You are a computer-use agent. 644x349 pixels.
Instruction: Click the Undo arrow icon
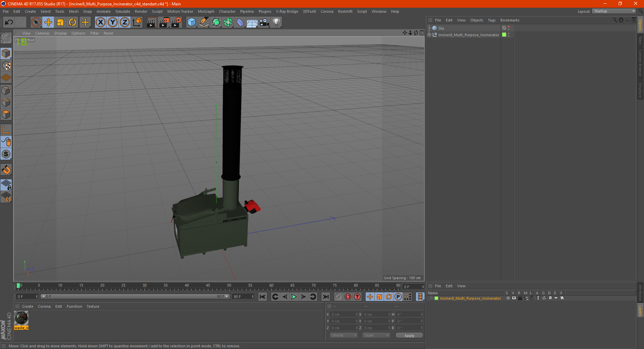(x=9, y=22)
